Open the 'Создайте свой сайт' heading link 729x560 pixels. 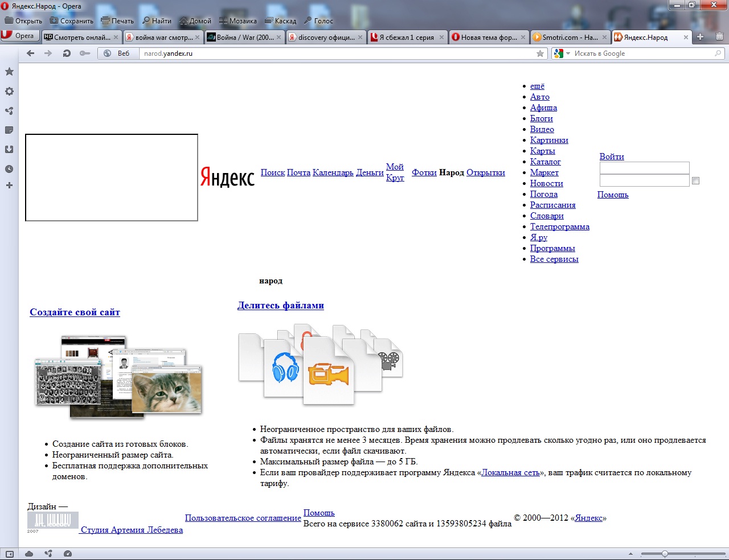point(75,312)
